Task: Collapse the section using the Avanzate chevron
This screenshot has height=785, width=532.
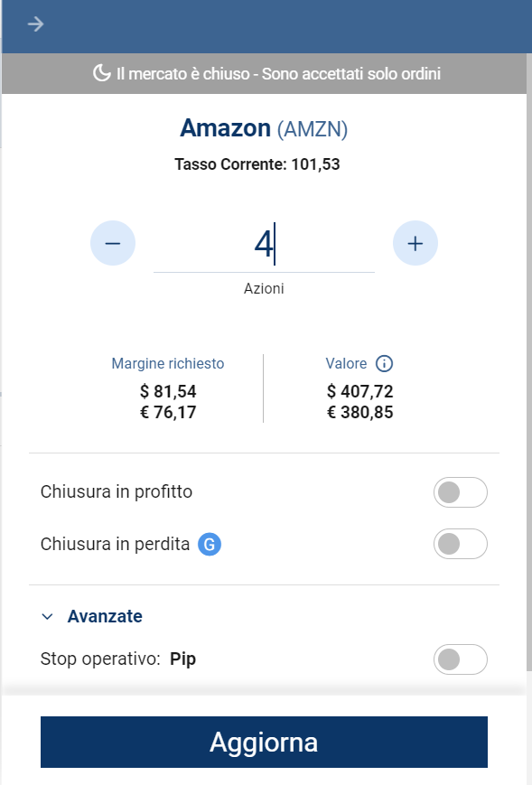Action: coord(48,617)
